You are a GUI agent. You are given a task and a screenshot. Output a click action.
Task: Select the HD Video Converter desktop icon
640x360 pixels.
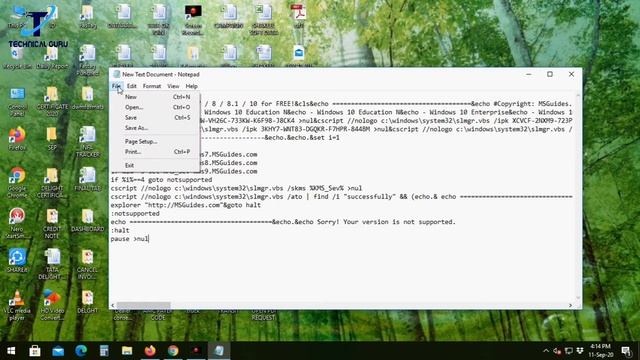click(52, 305)
